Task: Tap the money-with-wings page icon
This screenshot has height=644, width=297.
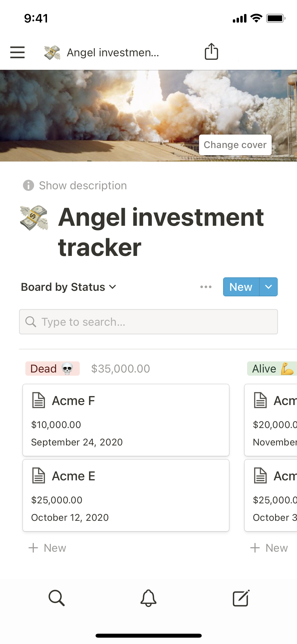Action: tap(34, 218)
